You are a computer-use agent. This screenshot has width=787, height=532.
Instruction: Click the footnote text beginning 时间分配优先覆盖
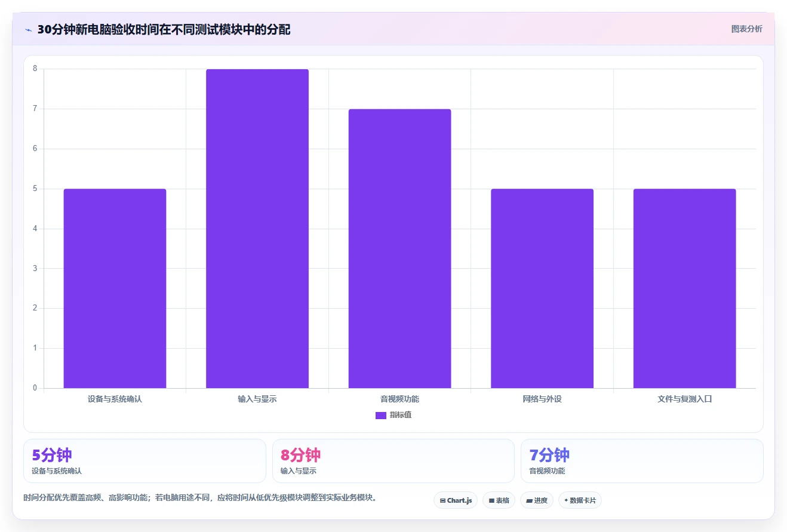[200, 497]
